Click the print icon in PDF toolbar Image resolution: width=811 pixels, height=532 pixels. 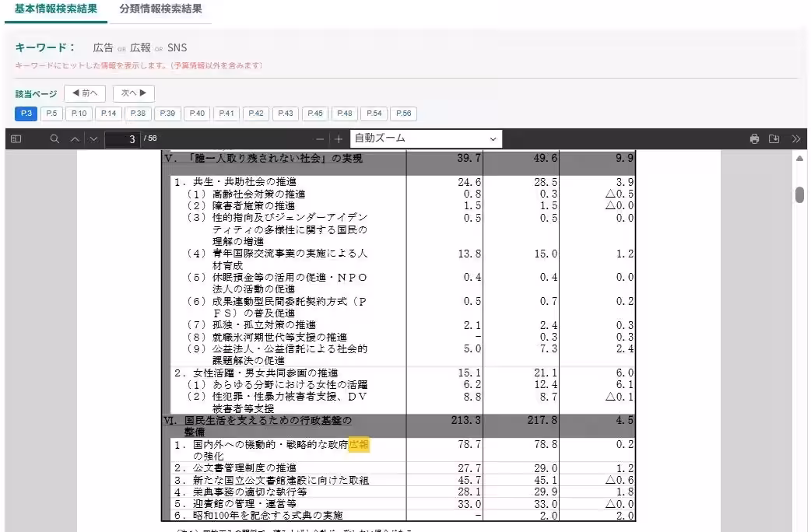755,138
